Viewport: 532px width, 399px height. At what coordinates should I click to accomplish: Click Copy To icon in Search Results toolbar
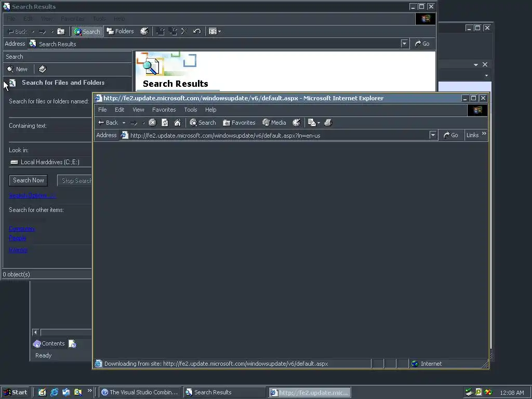172,32
